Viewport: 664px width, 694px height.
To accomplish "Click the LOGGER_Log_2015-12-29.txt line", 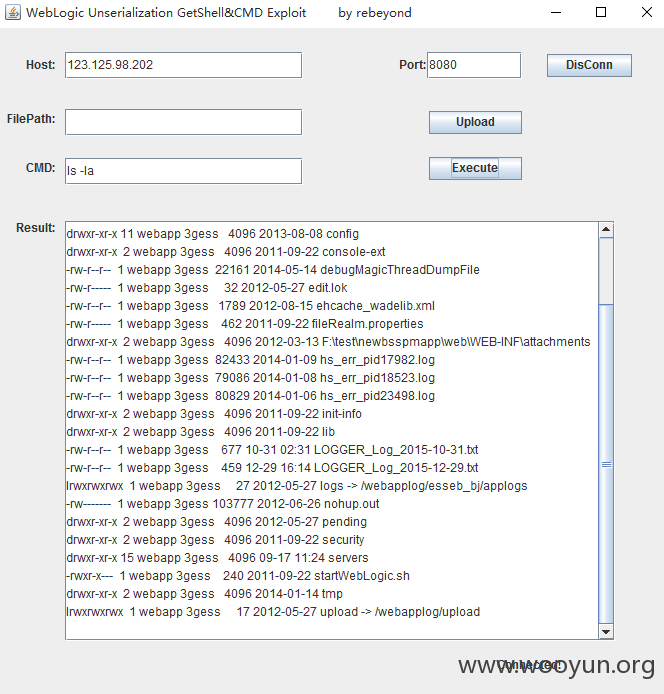I will [272, 468].
